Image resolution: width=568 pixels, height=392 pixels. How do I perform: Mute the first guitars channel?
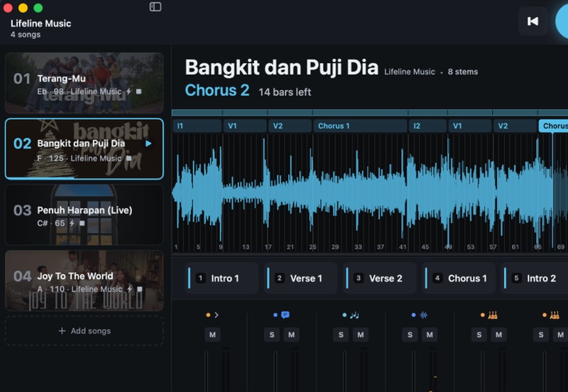[x=499, y=334]
